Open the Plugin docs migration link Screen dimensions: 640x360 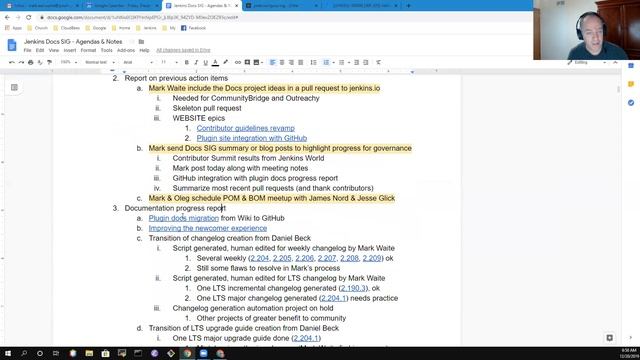184,218
